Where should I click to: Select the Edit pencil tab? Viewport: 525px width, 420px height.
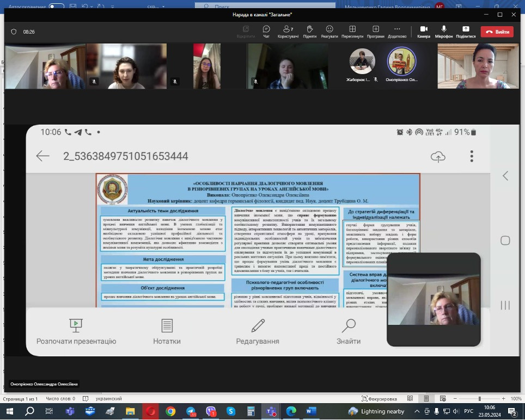click(258, 332)
